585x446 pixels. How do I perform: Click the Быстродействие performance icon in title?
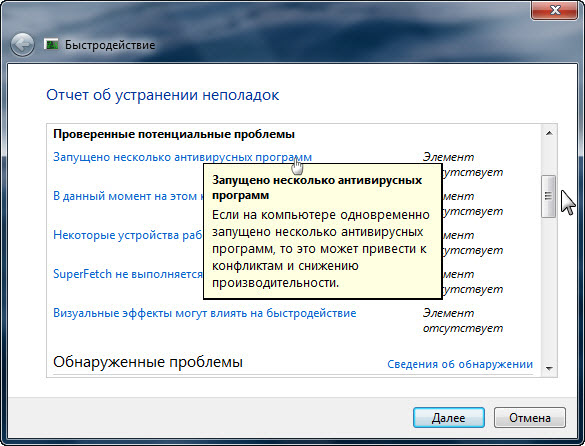(x=51, y=44)
